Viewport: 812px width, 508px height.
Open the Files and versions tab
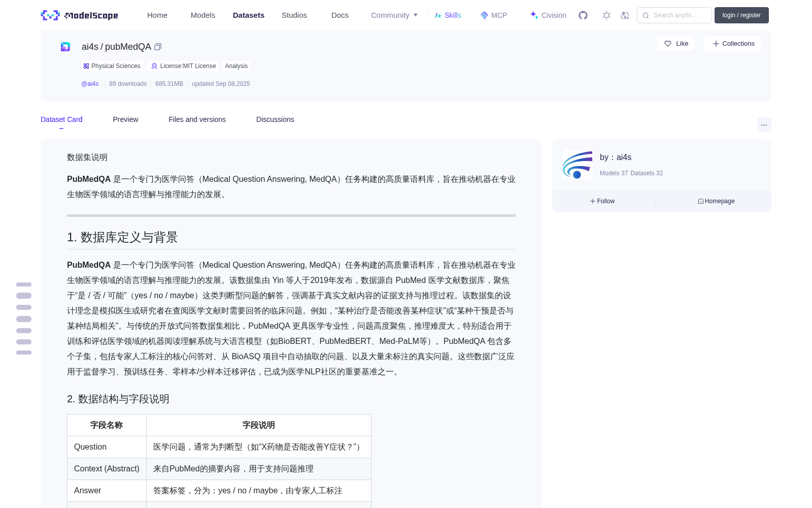[197, 119]
